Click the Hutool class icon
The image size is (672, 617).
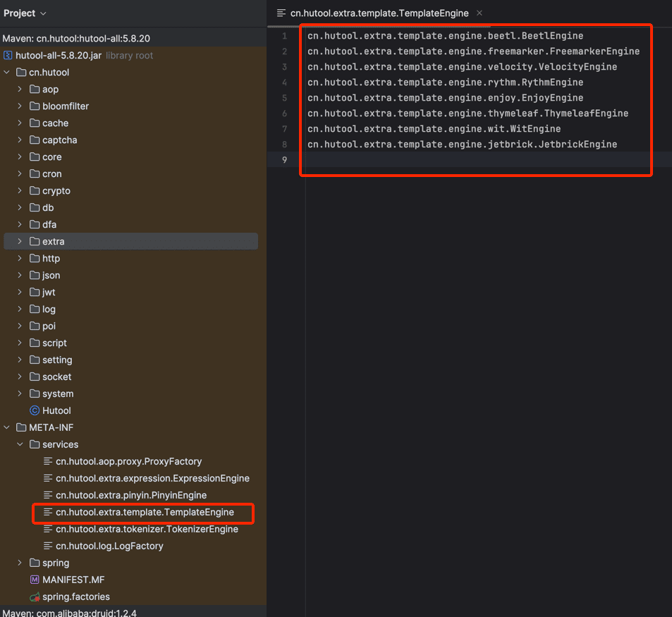(35, 410)
